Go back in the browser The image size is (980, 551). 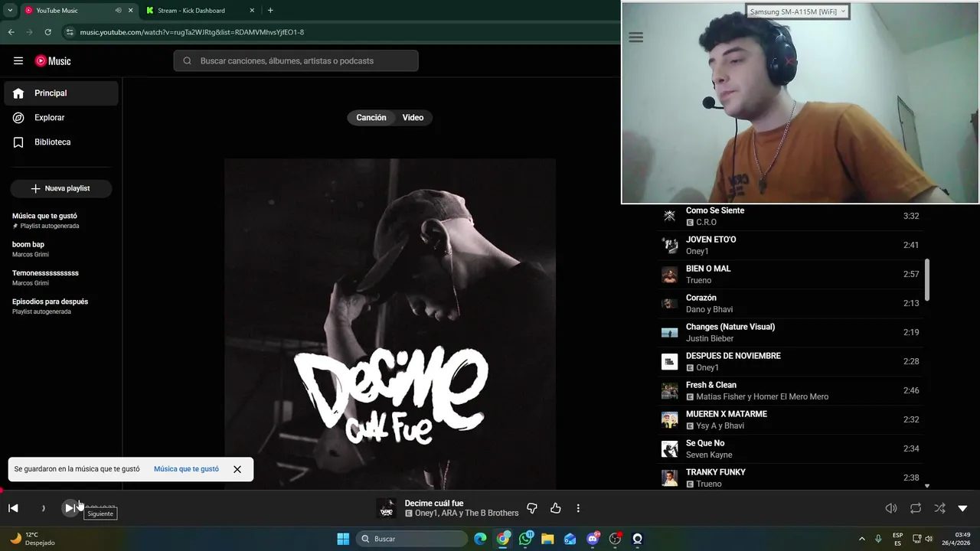(x=11, y=32)
